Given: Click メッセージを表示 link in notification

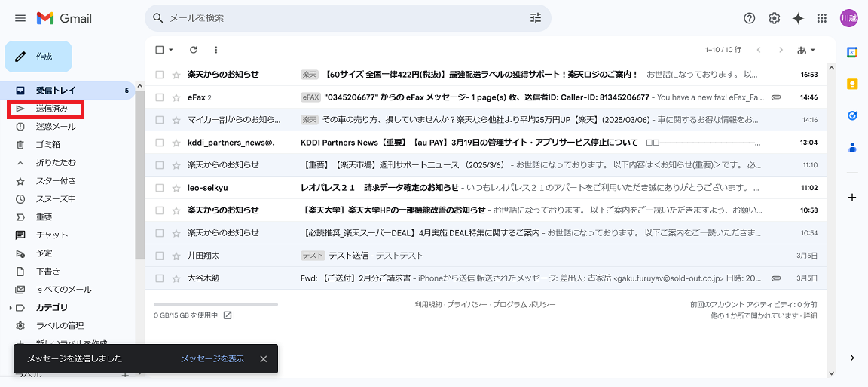Looking at the screenshot, I should point(212,359).
